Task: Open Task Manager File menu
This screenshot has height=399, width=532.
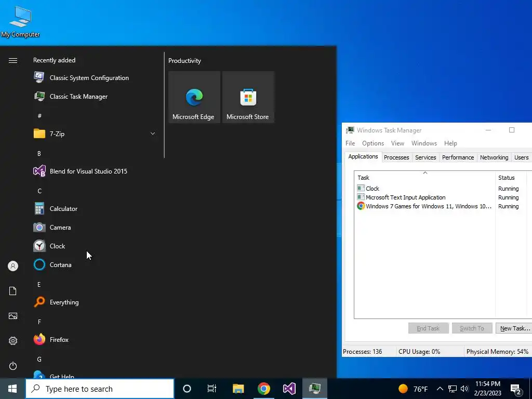Action: point(350,143)
